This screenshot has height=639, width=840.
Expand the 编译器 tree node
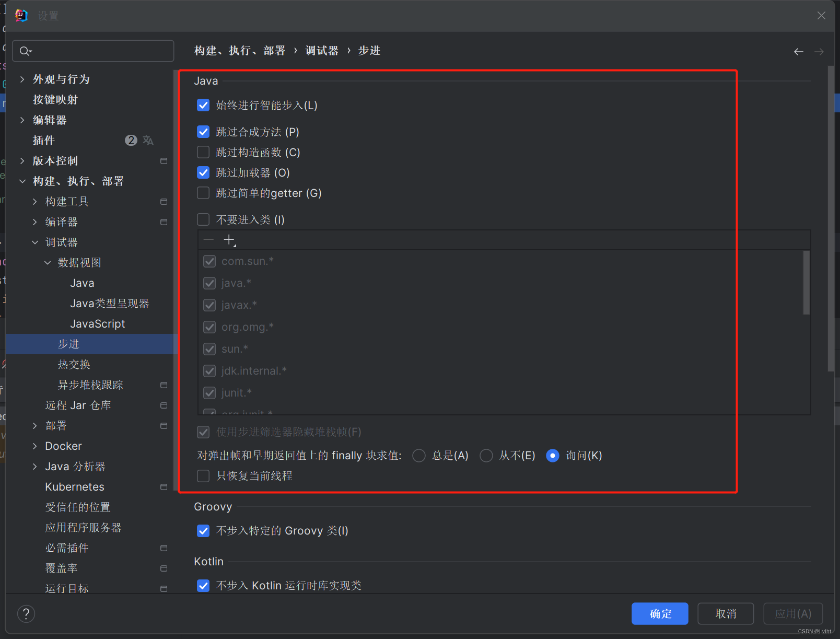pyautogui.click(x=34, y=222)
